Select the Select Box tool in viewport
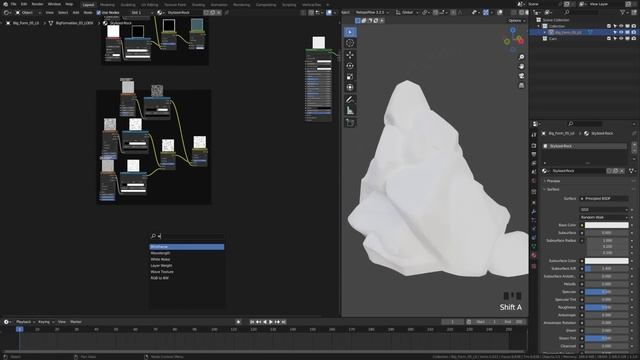 pyautogui.click(x=350, y=32)
